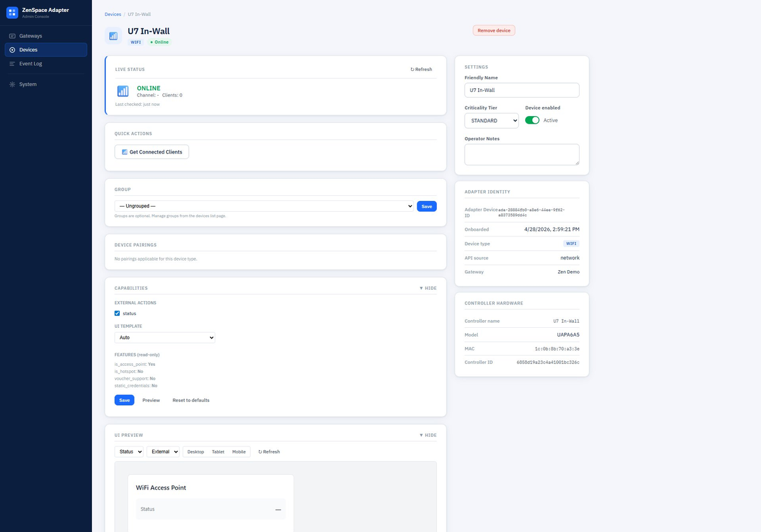Click the Remove device button
This screenshot has width=761, height=532.
click(494, 30)
